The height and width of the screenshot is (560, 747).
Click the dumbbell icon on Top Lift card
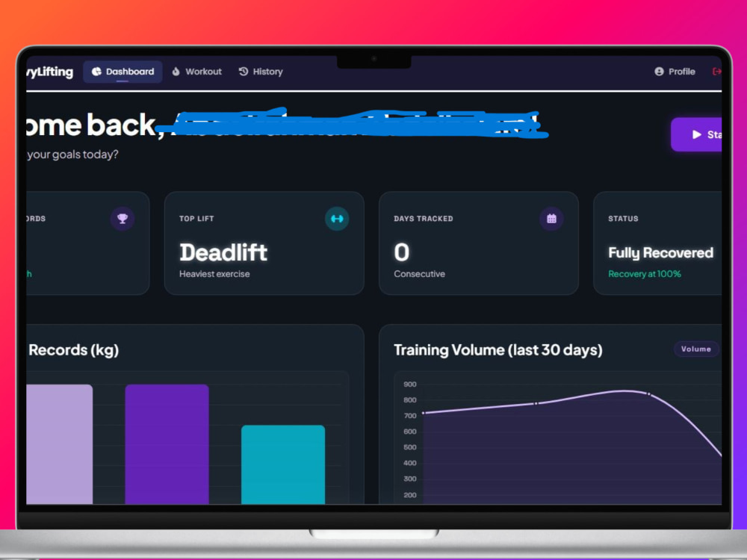tap(337, 219)
